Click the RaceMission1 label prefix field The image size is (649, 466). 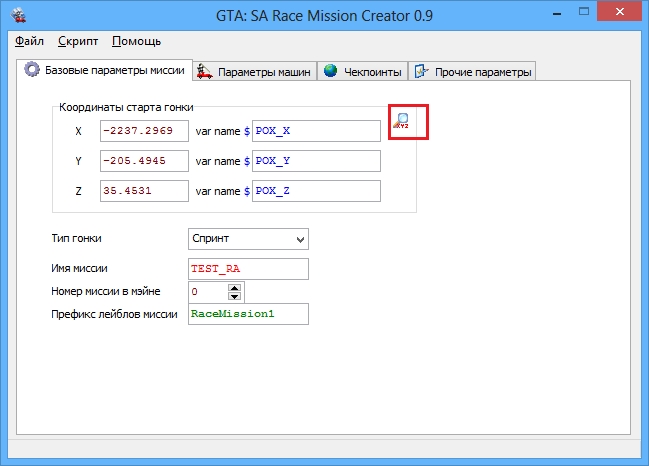click(248, 314)
